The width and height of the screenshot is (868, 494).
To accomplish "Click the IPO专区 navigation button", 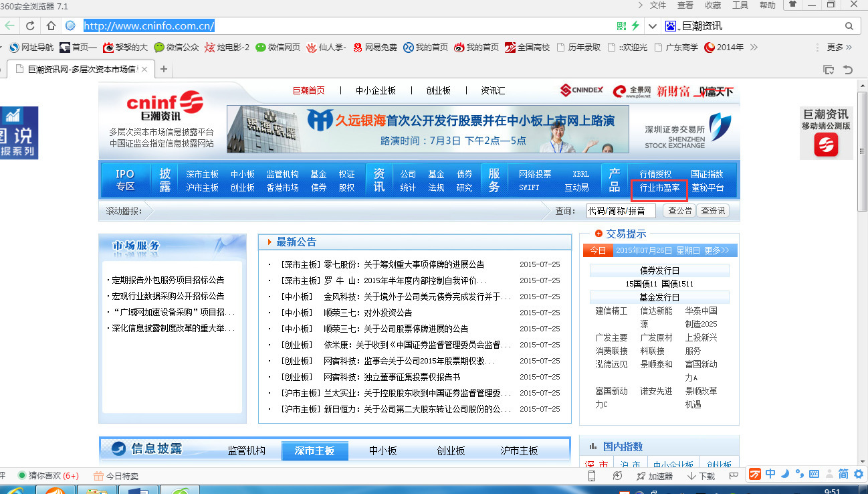I will point(125,181).
